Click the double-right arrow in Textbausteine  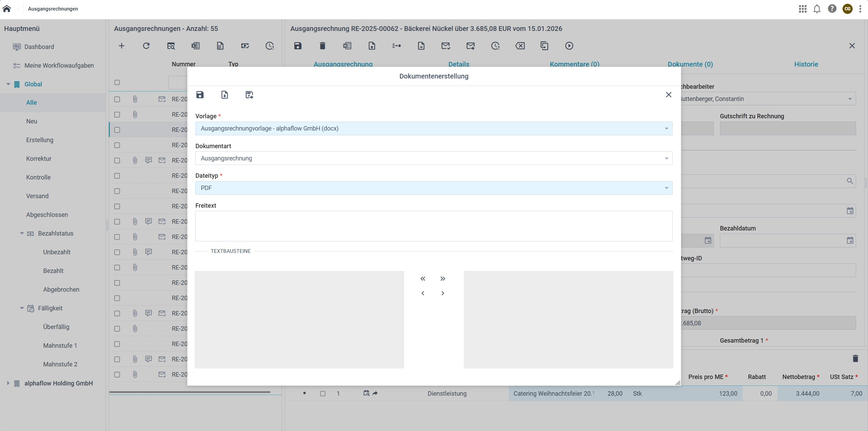(x=442, y=279)
